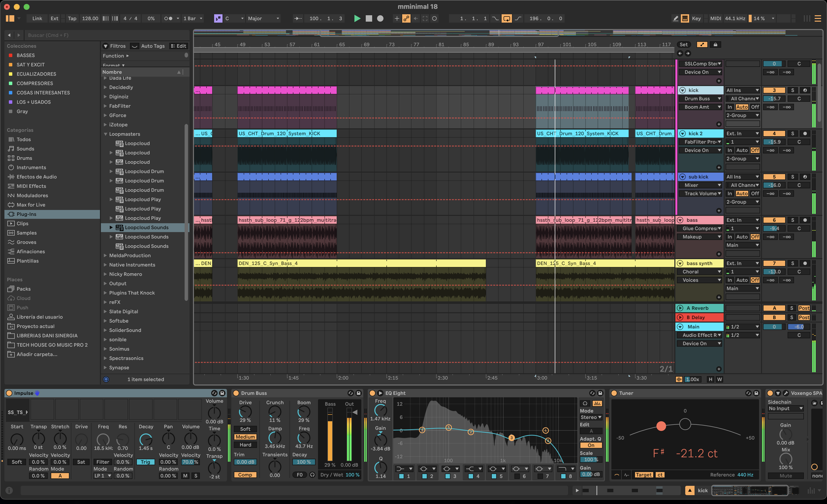Toggle the scale mode sharp-flat icon
827x504 pixels.
218,18
